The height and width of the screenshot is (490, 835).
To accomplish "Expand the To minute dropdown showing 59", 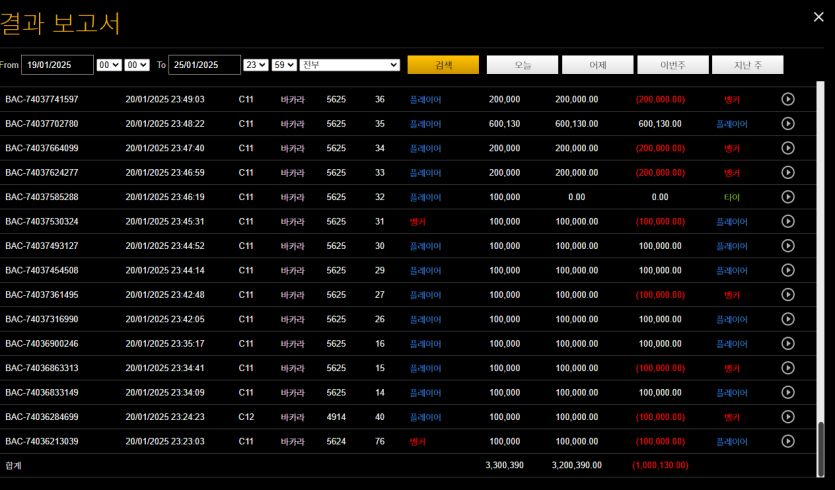I will (284, 65).
